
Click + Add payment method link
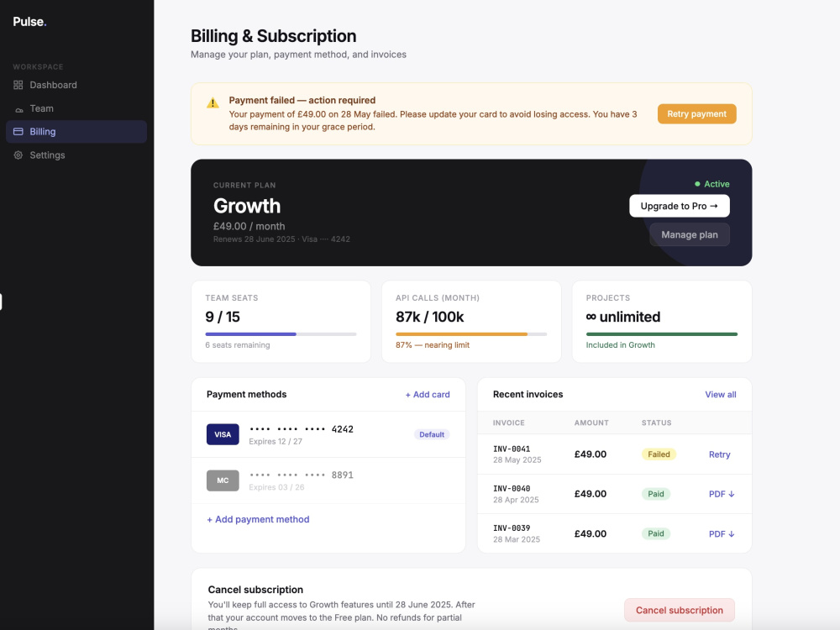[x=258, y=519]
